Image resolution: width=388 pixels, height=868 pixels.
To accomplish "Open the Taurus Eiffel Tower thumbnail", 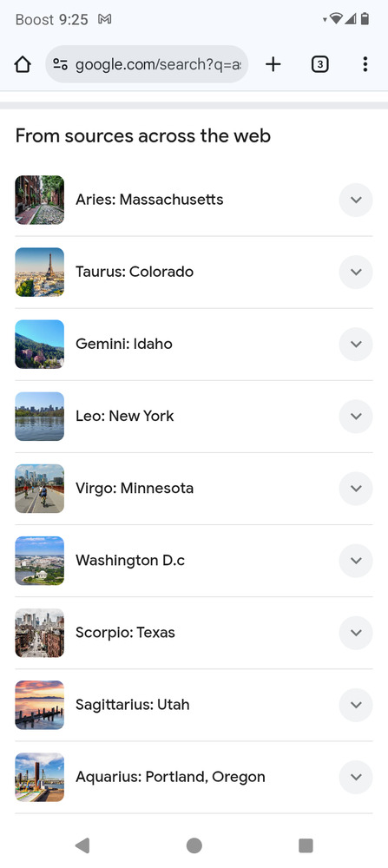I will 39,272.
